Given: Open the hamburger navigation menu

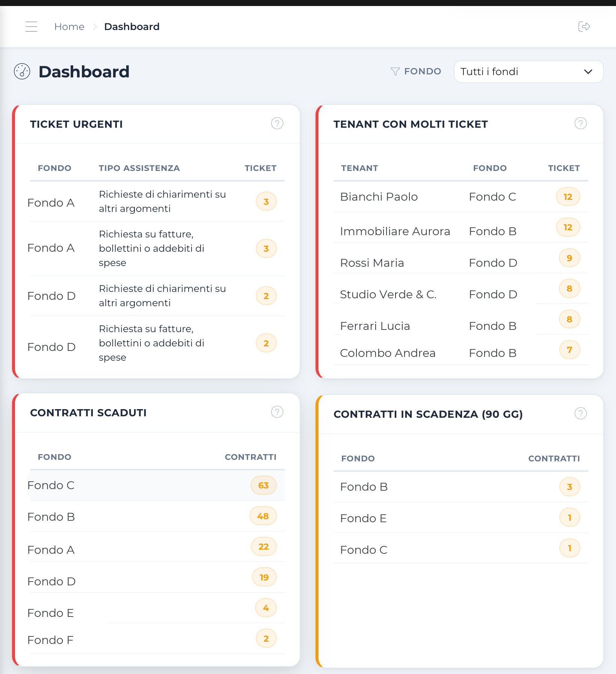Looking at the screenshot, I should pyautogui.click(x=31, y=27).
